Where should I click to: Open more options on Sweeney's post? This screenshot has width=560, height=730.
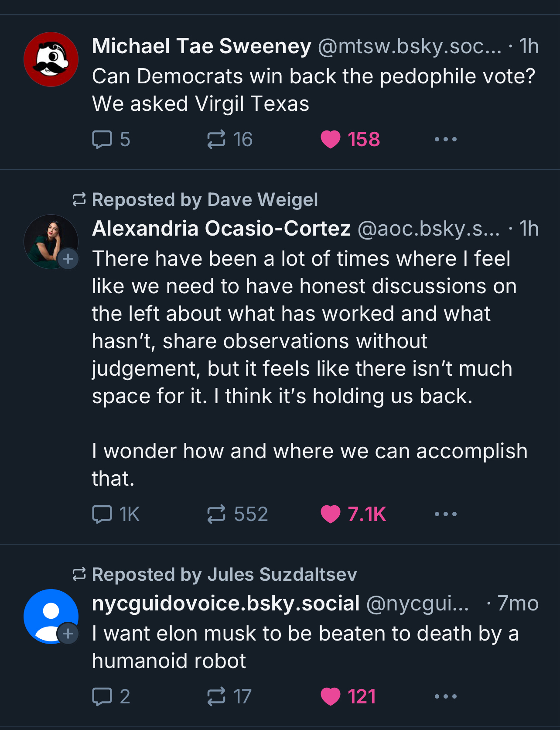(x=445, y=140)
